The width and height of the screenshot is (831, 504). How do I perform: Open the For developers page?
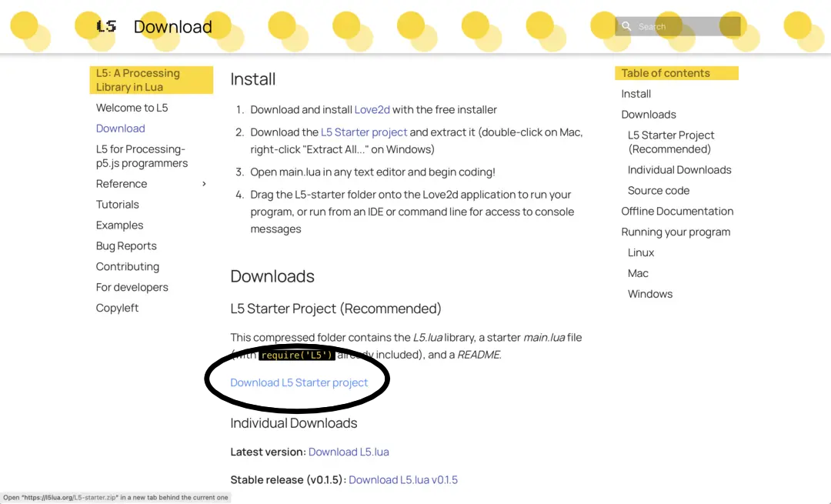[132, 287]
